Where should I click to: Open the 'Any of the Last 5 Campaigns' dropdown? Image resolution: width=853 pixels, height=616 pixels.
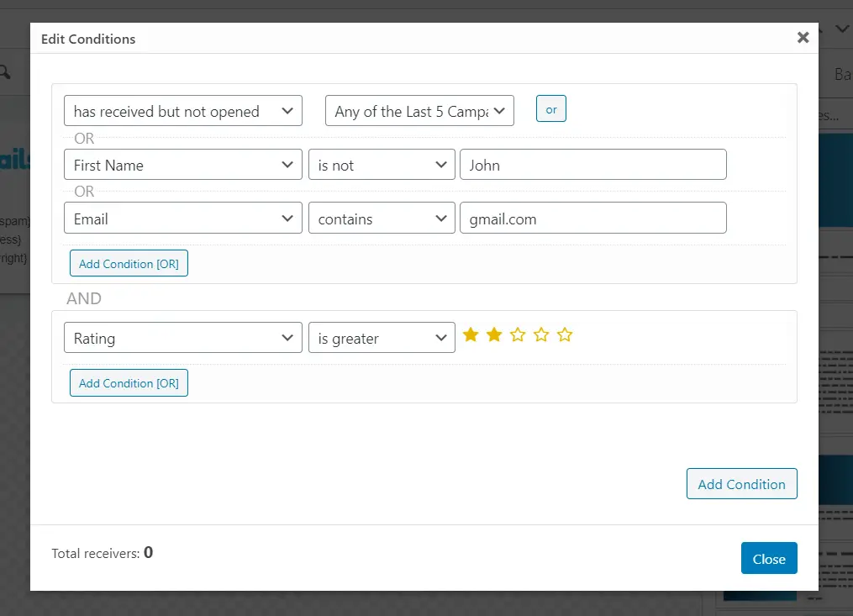(x=419, y=110)
